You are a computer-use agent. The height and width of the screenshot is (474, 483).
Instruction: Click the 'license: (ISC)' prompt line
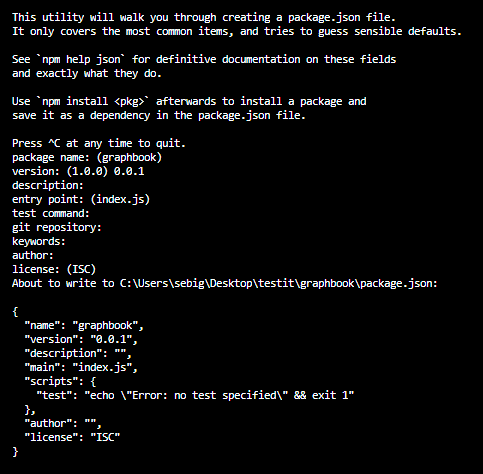[x=54, y=269]
